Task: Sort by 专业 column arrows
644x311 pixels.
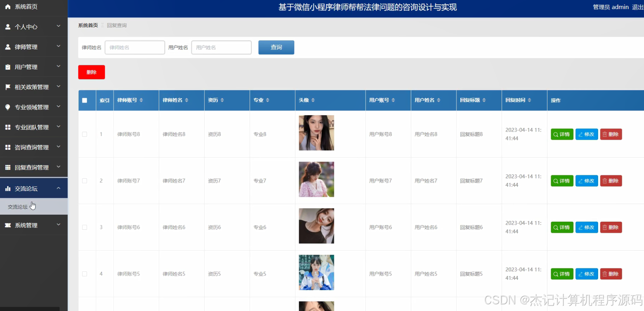Action: (x=268, y=100)
